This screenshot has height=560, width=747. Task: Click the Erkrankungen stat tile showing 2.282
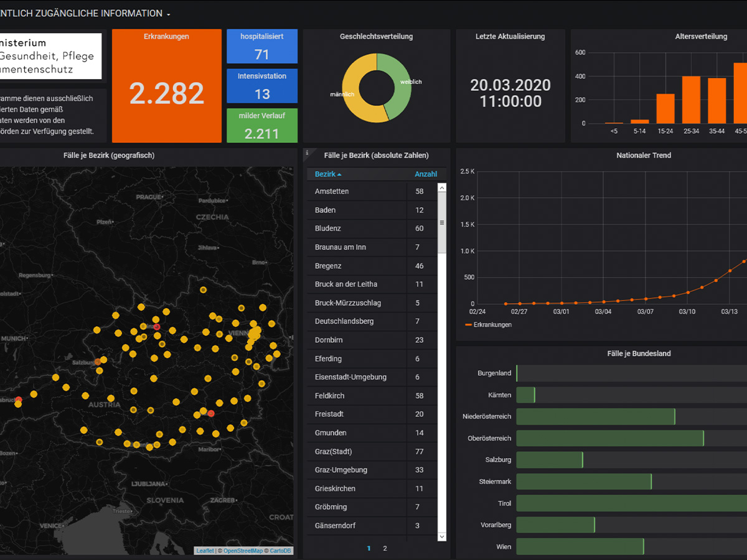point(166,86)
